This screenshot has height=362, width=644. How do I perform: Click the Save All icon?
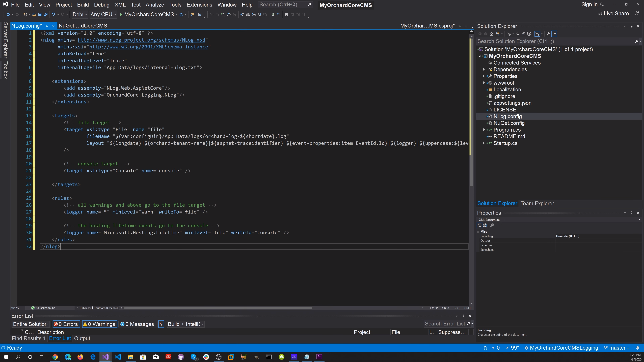45,15
